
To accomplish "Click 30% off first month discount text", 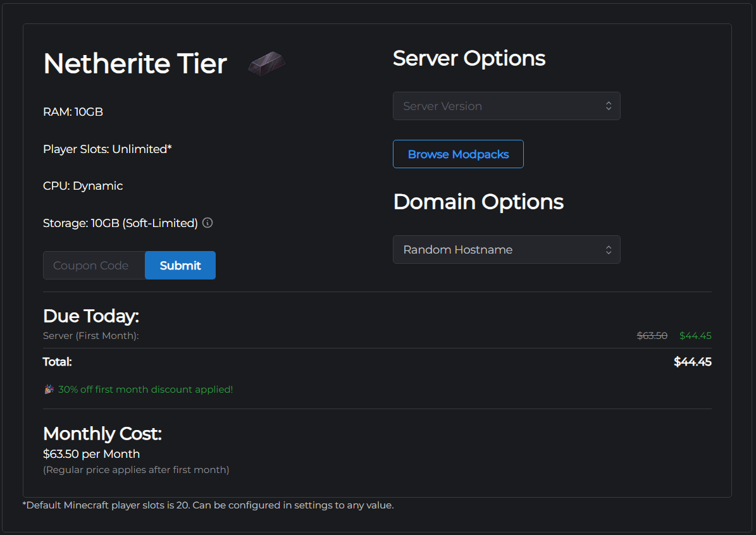I will point(146,390).
